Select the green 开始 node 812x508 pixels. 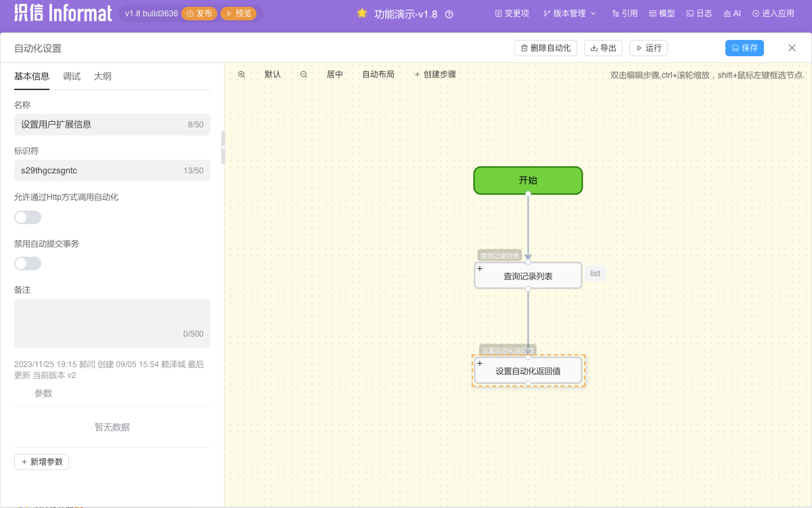pos(528,180)
